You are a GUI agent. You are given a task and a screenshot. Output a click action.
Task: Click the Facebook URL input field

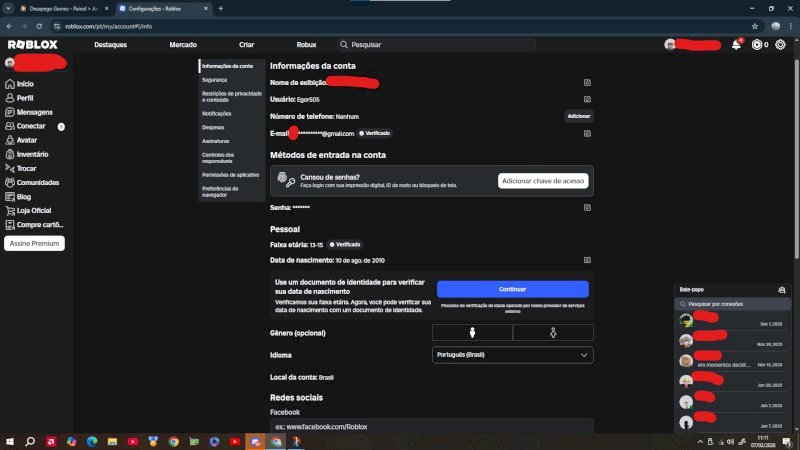[431, 426]
